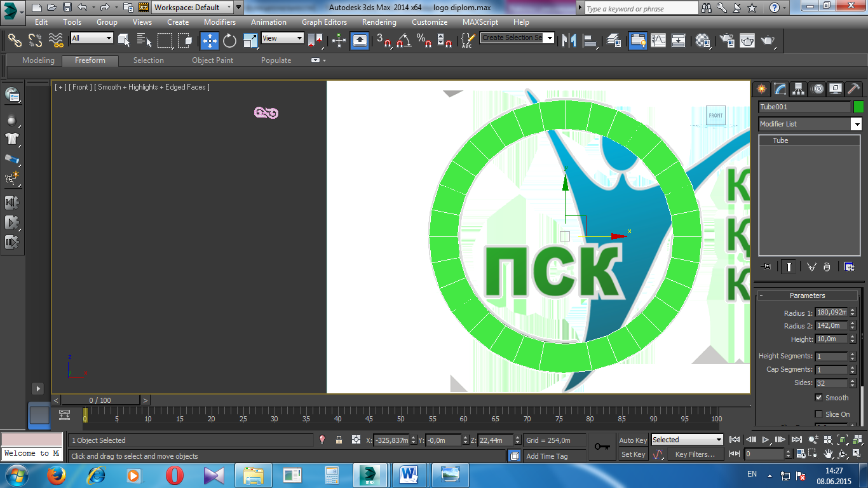Toggle the Auto Key button
Screen dimensions: 868x488
click(x=633, y=440)
